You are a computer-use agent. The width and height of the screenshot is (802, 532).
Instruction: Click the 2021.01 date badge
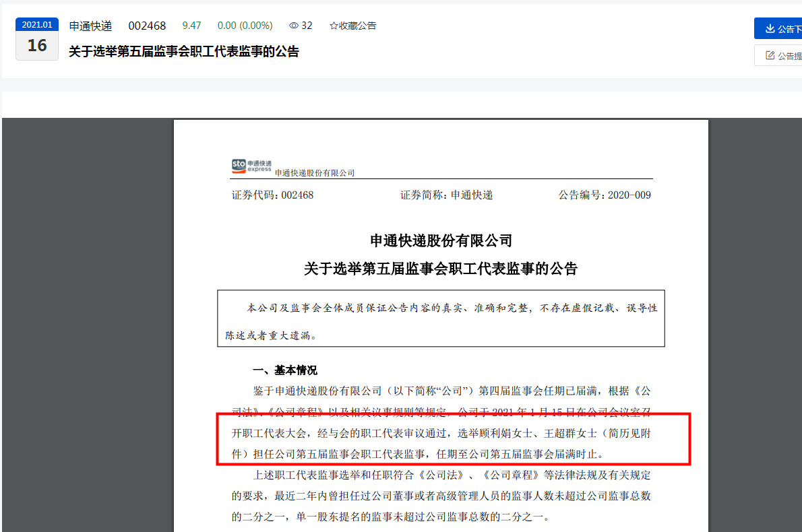point(37,24)
